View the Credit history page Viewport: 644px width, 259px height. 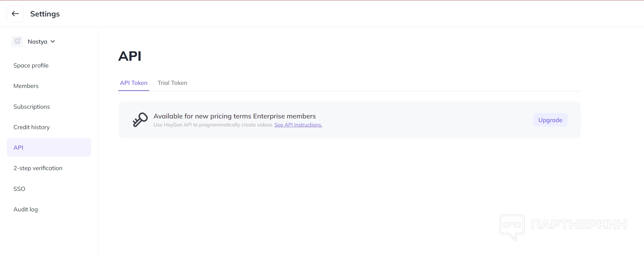coord(32,127)
